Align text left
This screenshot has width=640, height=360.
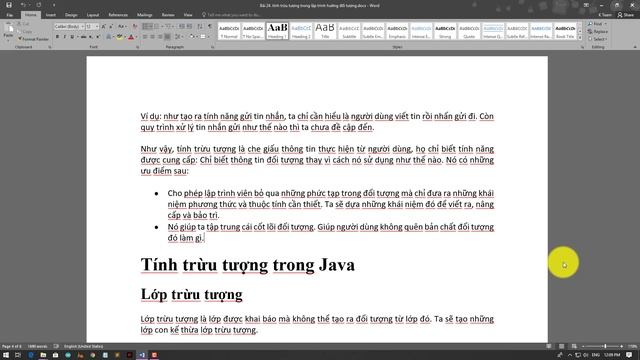click(x=145, y=37)
